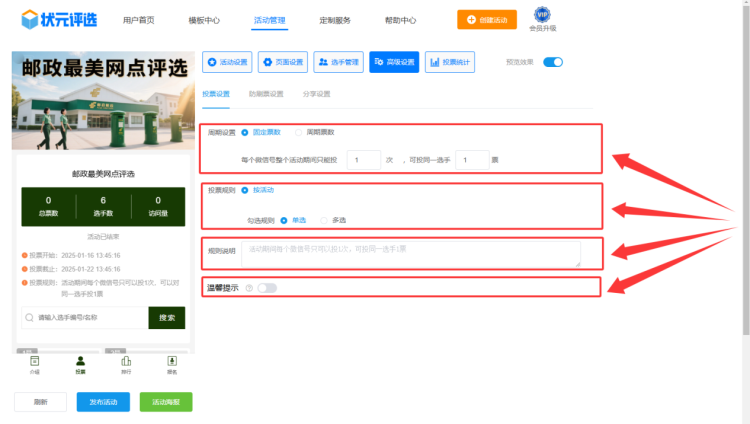Open 模板中心 in the top navigation
750x424 pixels.
(x=204, y=20)
